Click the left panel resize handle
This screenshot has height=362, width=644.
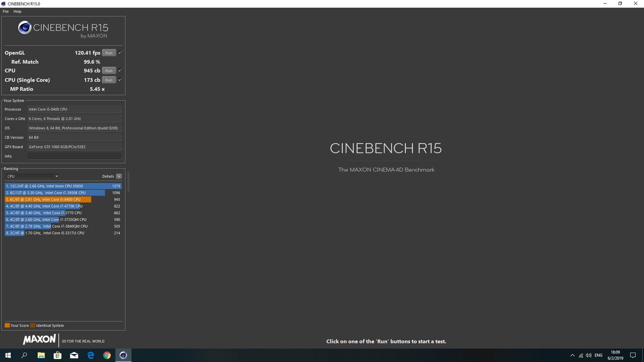click(x=128, y=181)
